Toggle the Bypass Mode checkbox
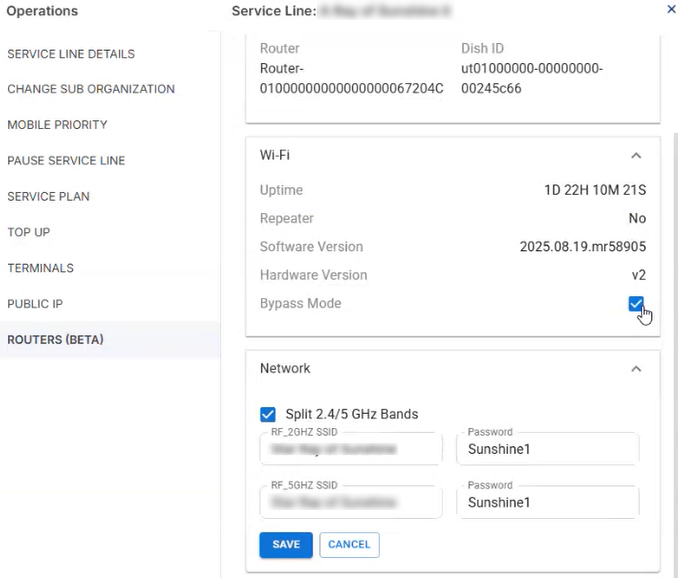 pyautogui.click(x=636, y=304)
